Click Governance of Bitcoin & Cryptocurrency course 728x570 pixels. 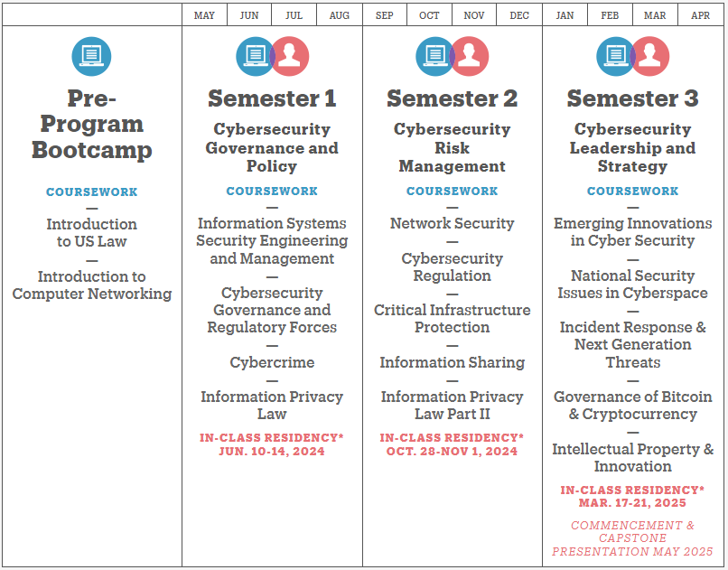click(632, 406)
